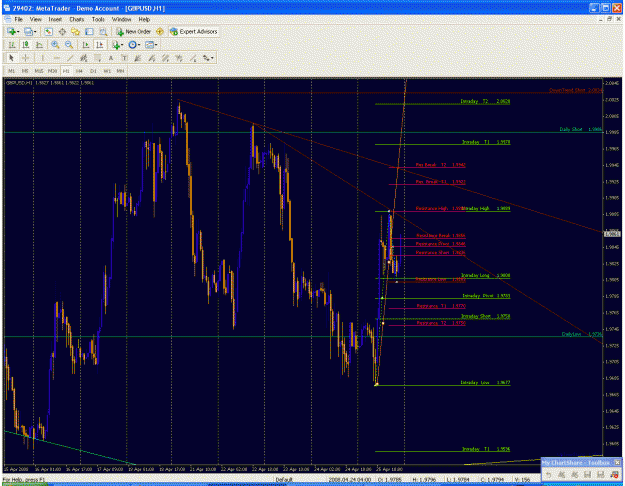Select the H1 timeframe

(66, 71)
